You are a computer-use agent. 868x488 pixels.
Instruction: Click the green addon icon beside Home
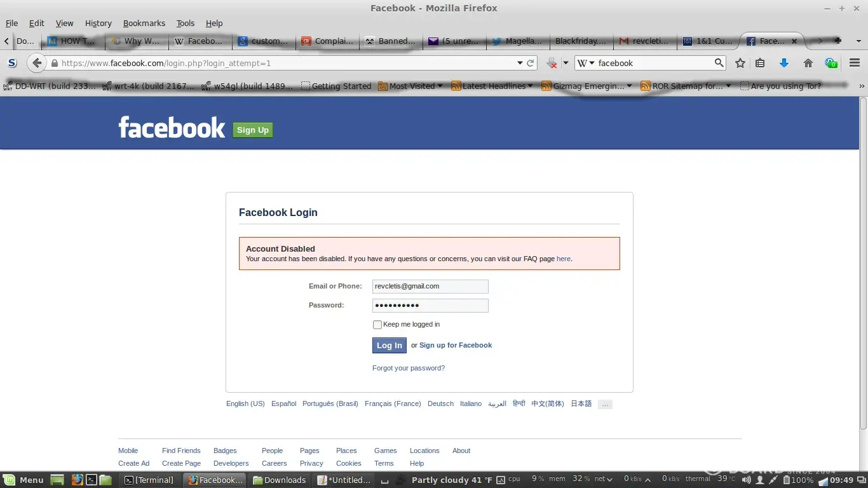(x=831, y=63)
